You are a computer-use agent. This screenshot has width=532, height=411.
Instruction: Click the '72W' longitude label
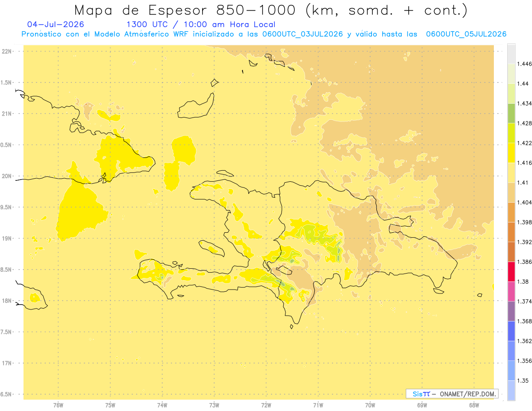[266, 404]
